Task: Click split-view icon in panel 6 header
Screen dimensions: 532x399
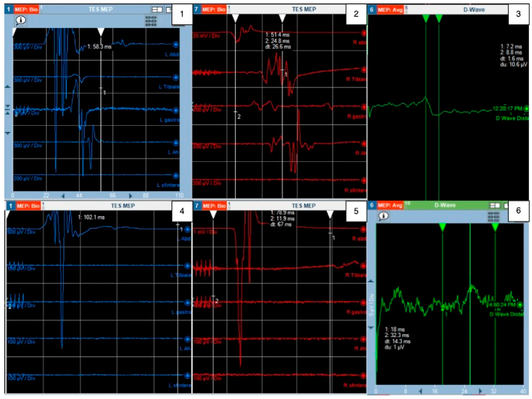Action: pos(495,206)
